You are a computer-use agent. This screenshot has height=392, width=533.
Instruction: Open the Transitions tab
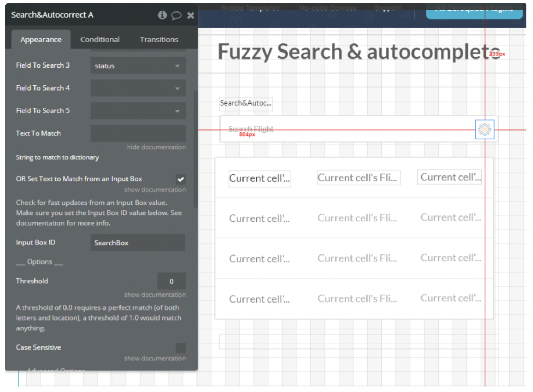pos(159,40)
